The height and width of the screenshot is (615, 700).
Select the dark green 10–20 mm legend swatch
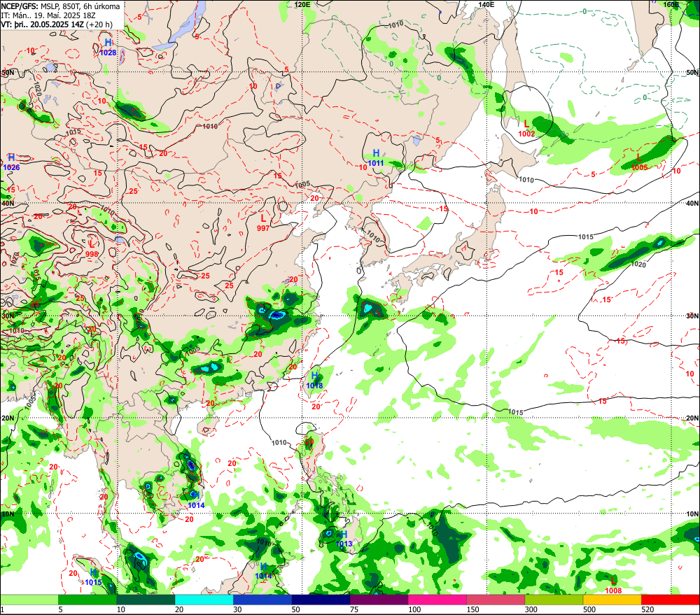pyautogui.click(x=146, y=600)
